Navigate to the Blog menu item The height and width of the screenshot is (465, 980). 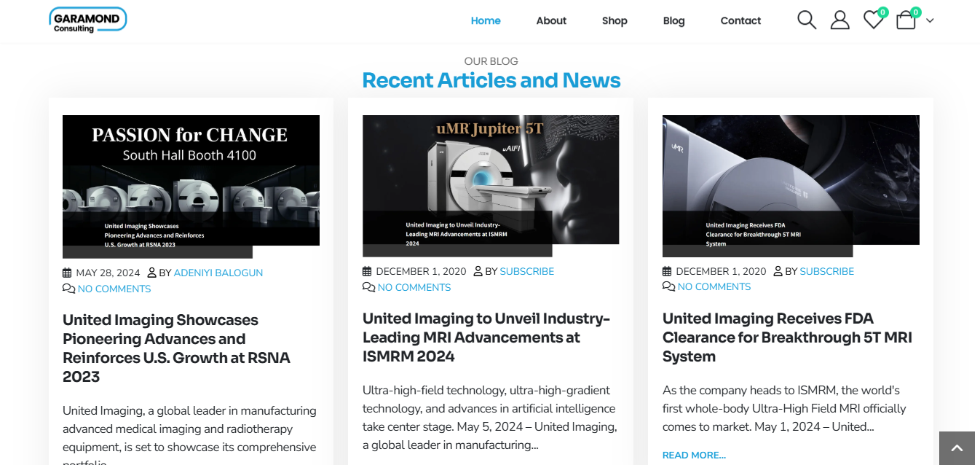(x=674, y=20)
